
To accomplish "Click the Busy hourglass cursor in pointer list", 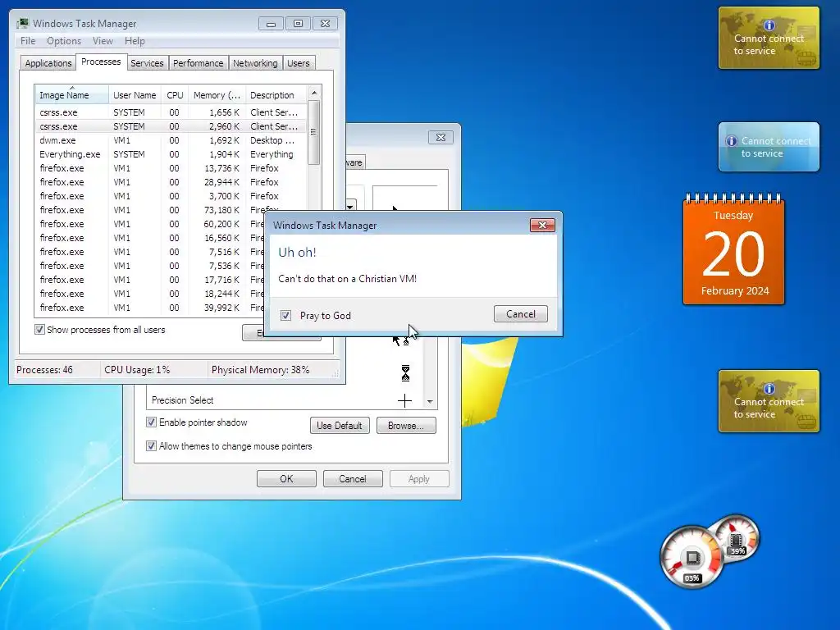I will 405,373.
